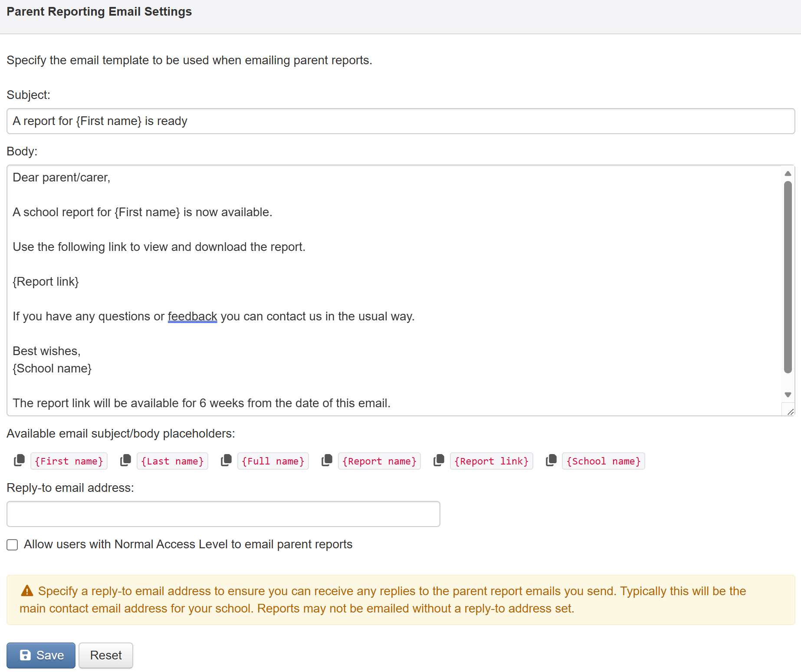This screenshot has height=672, width=801.
Task: Click the warning triangle icon
Action: [x=27, y=591]
